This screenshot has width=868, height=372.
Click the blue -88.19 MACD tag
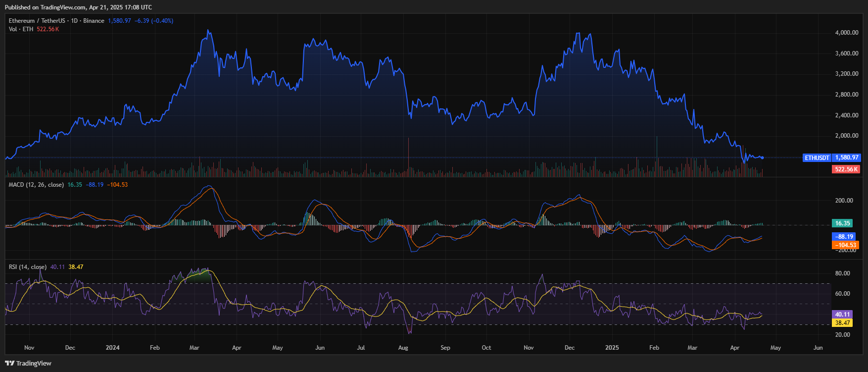844,237
